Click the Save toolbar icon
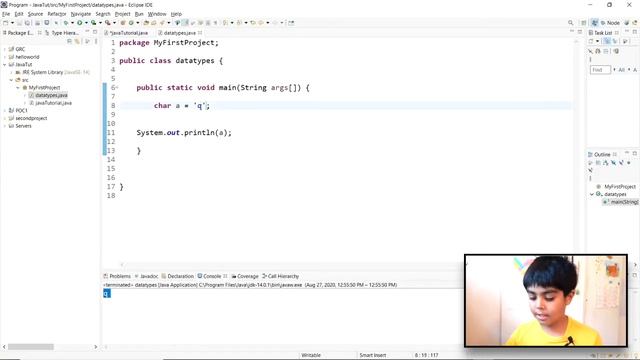This screenshot has height=360, width=640. [x=19, y=23]
